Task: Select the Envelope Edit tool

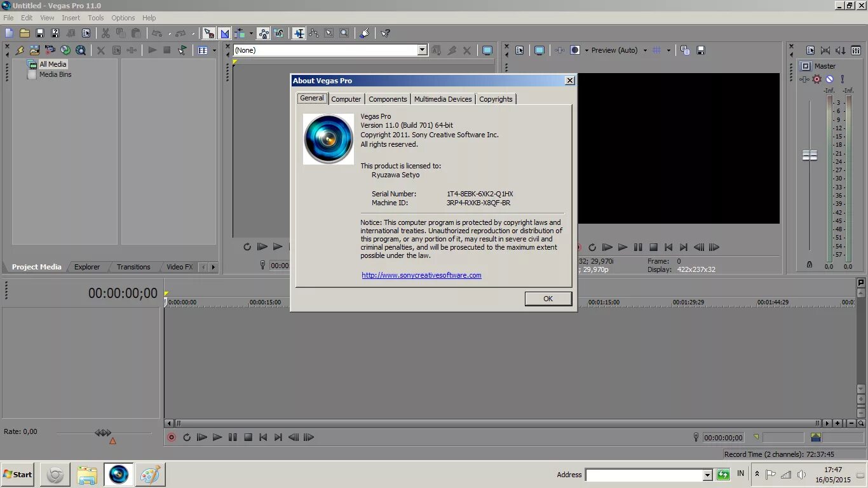Action: point(314,33)
